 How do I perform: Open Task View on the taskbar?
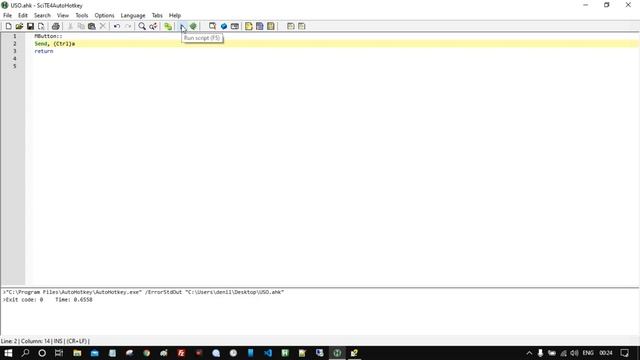tap(59, 353)
